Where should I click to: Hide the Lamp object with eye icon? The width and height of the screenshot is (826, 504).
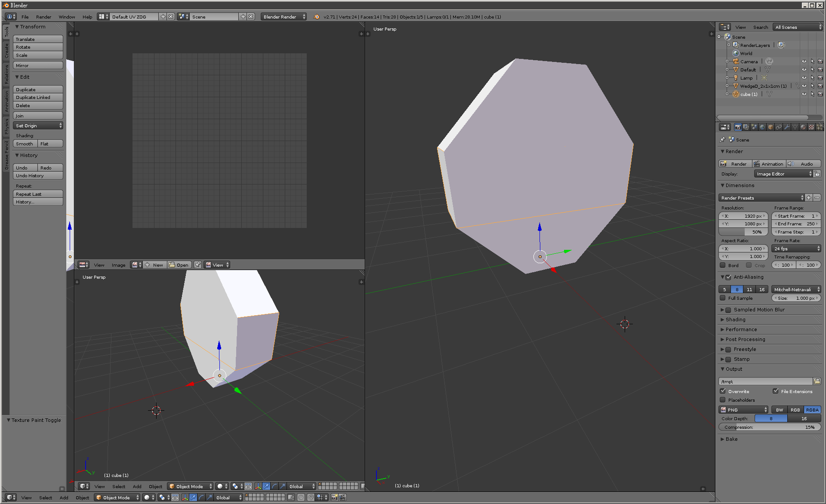(x=804, y=78)
